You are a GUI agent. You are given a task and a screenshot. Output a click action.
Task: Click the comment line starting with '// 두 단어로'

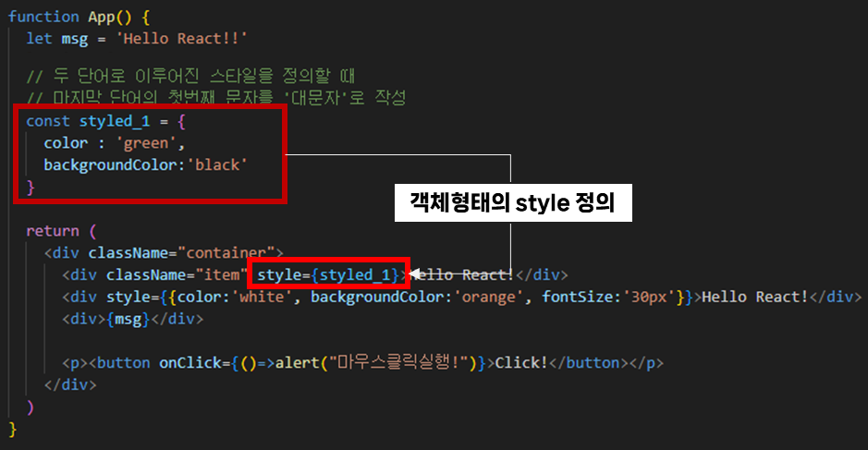(190, 76)
